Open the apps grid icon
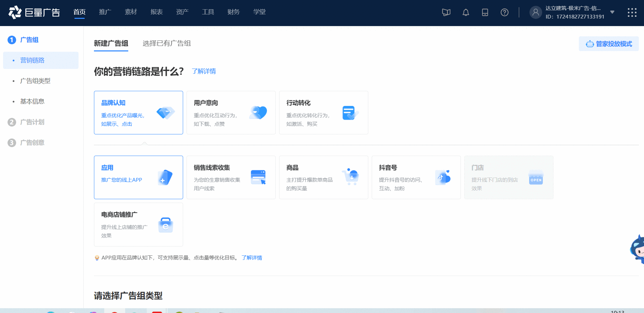 [632, 13]
